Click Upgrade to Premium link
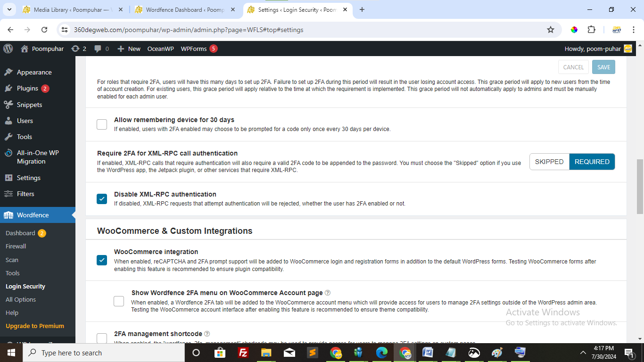Screen dimensions: 644x362 [35, 326]
